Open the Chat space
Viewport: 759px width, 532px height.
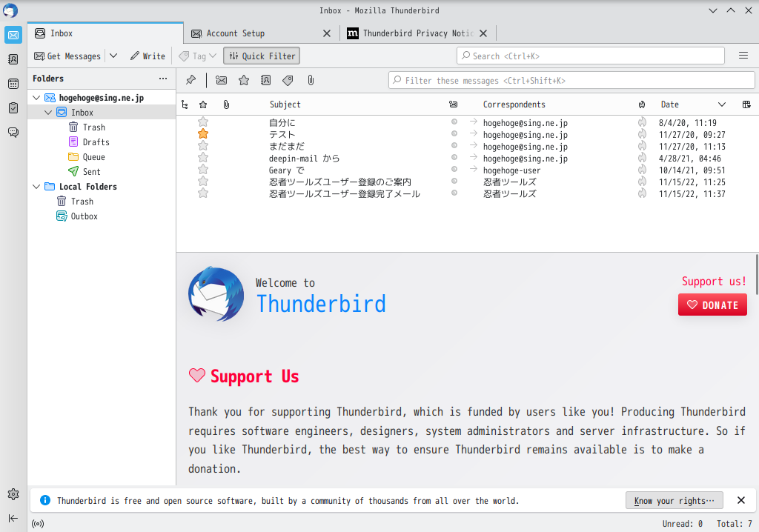[x=13, y=132]
